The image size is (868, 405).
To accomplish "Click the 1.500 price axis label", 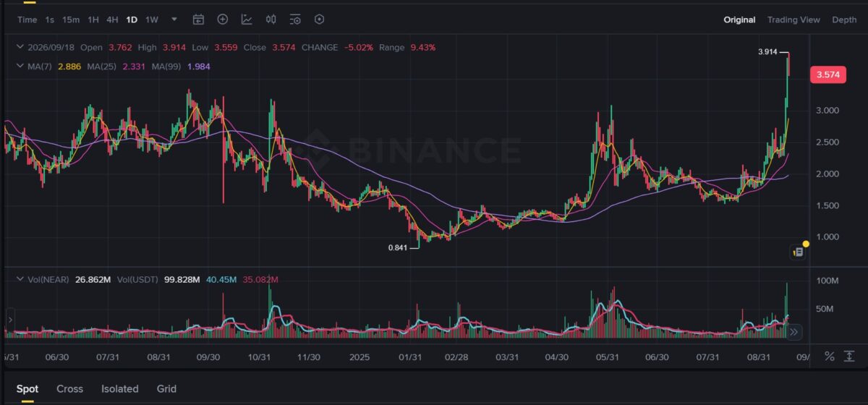I will point(827,206).
